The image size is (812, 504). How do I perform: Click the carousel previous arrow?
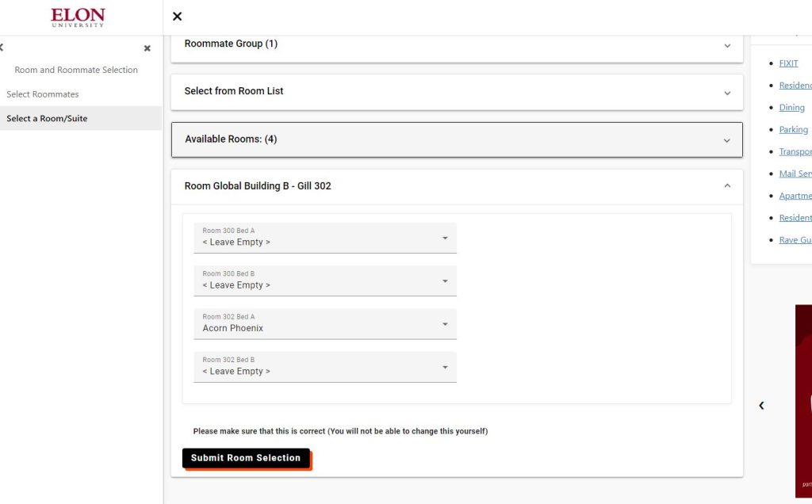[761, 406]
